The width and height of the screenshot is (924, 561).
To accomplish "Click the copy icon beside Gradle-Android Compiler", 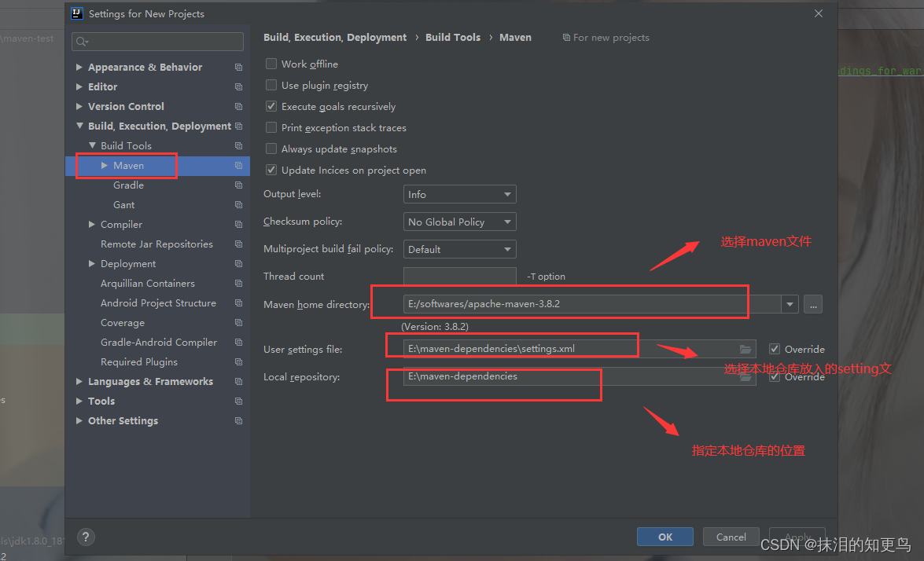I will pyautogui.click(x=238, y=343).
